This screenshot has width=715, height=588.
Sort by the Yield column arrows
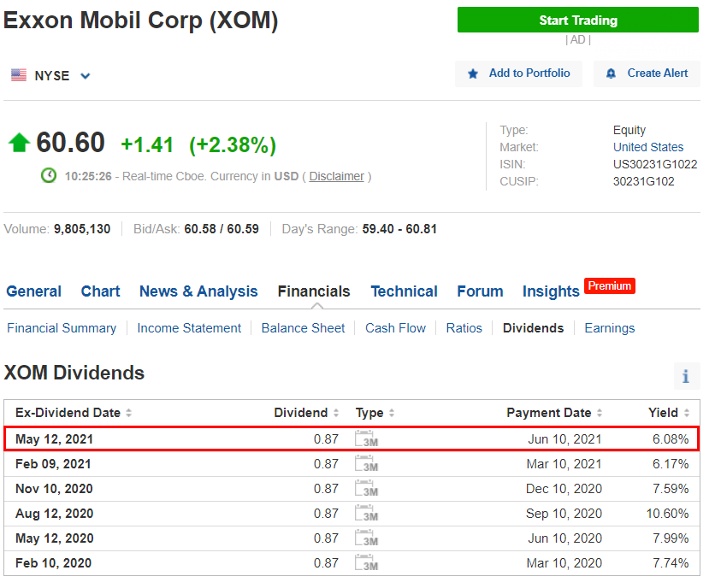686,413
